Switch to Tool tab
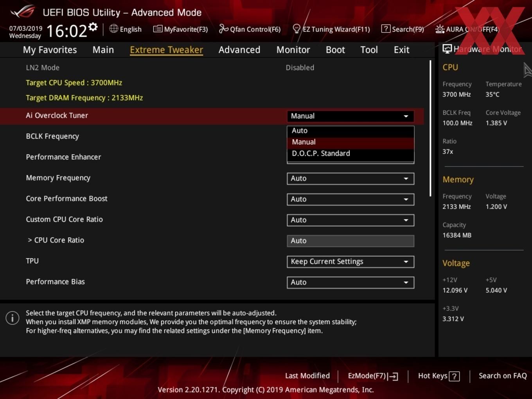The height and width of the screenshot is (399, 532). [x=369, y=50]
